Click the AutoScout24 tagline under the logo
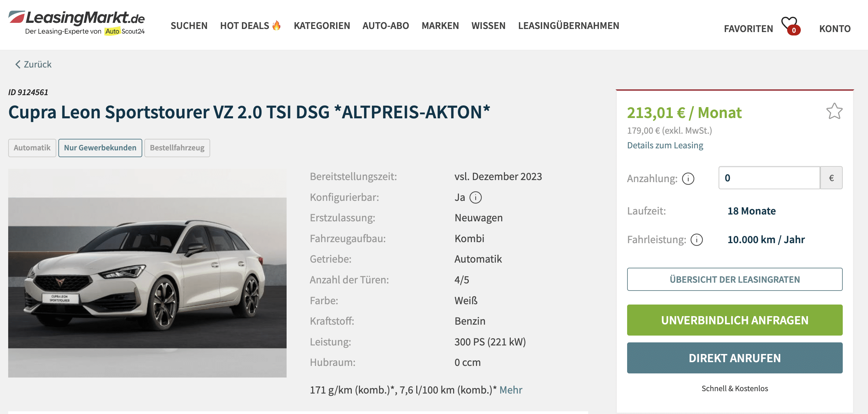The image size is (868, 414). 85,31
